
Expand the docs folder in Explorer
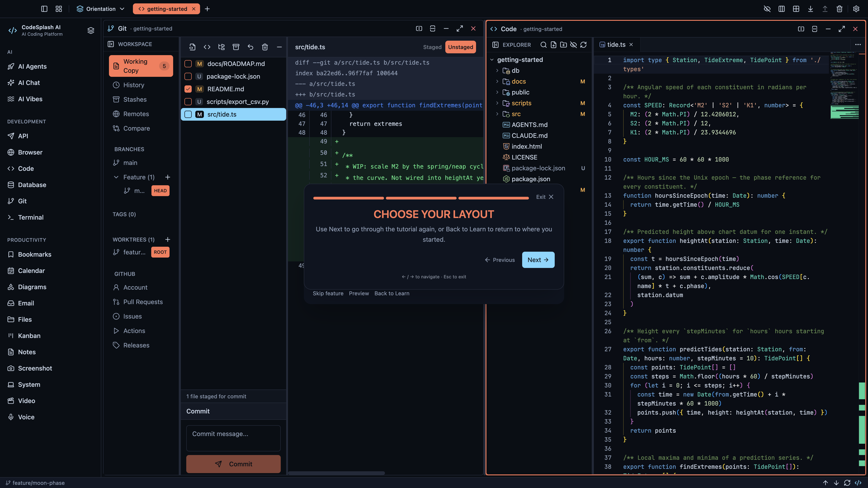(497, 81)
